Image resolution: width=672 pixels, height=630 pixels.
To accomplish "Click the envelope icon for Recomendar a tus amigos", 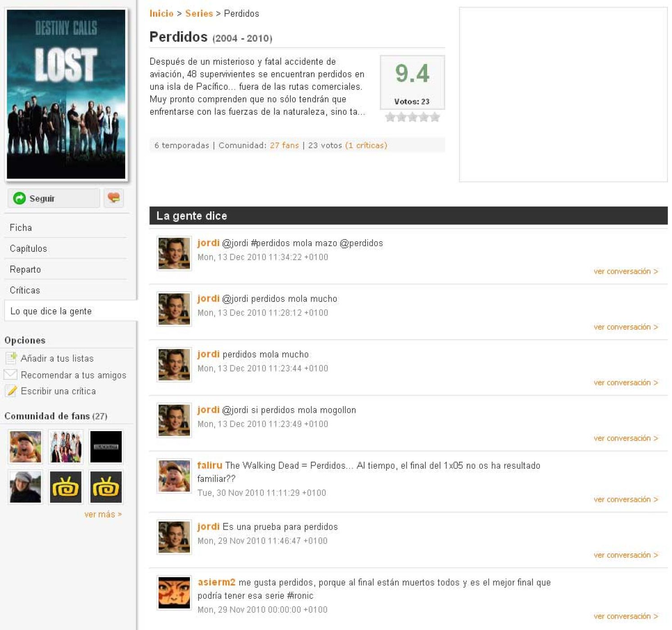I will (x=10, y=375).
